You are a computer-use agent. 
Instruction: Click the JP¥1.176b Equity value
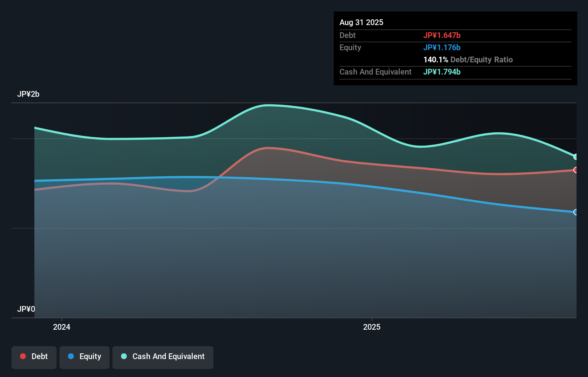click(442, 47)
